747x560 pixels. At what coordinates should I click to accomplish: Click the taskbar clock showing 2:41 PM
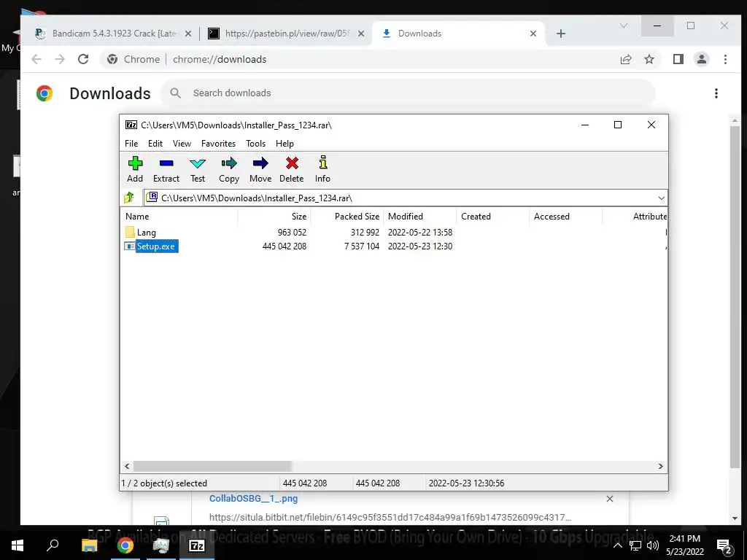[684, 545]
